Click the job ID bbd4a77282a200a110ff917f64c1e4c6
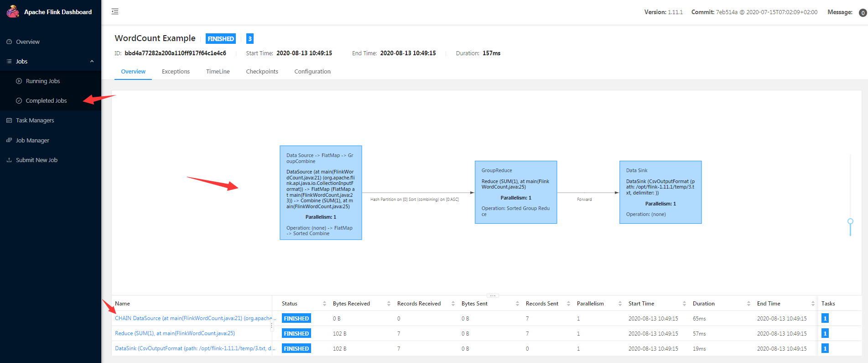Image resolution: width=868 pixels, height=363 pixels. pyautogui.click(x=175, y=53)
